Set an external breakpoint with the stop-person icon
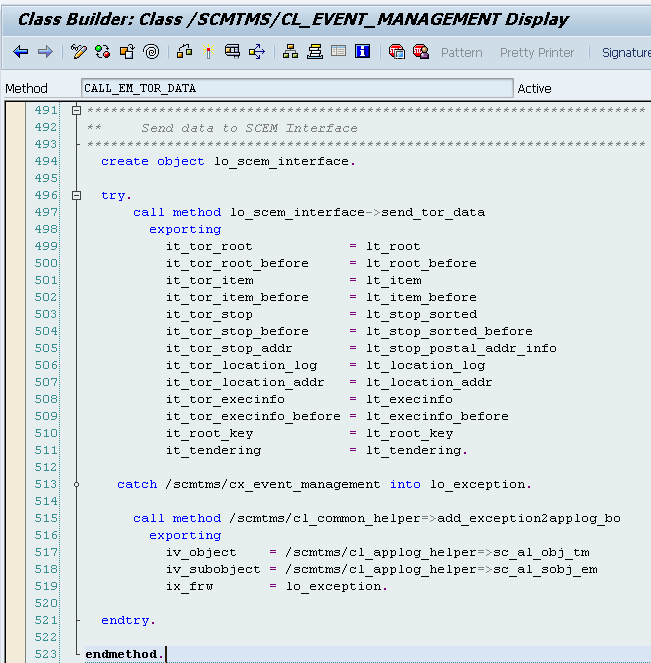 point(421,52)
